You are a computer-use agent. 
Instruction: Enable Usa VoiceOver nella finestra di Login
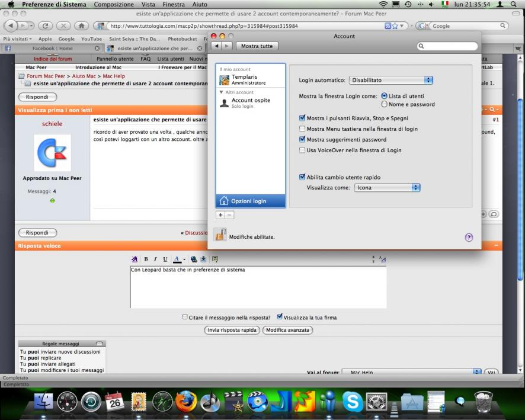(x=302, y=150)
